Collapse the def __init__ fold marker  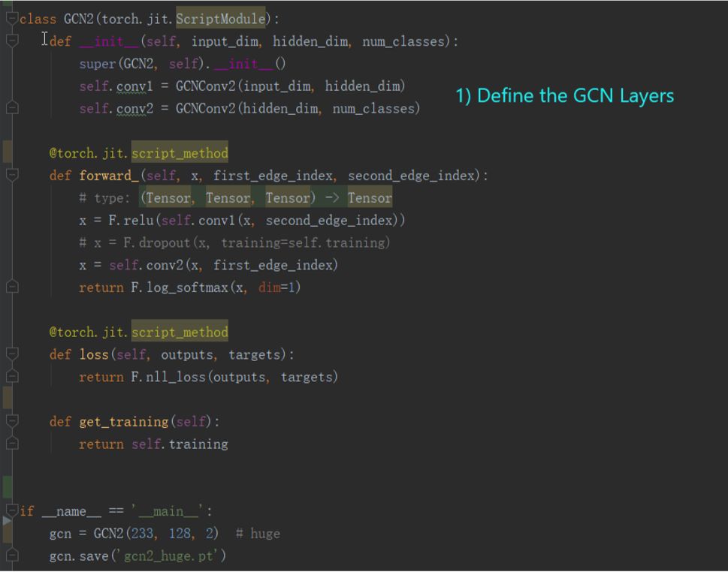click(11, 41)
